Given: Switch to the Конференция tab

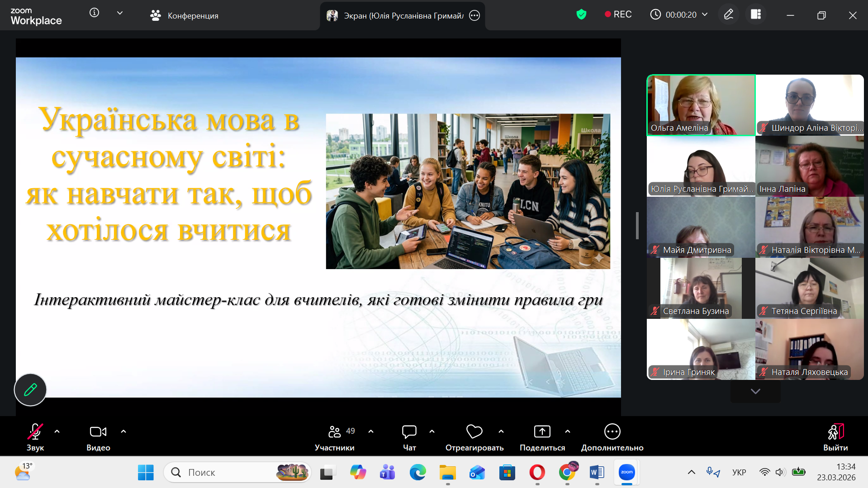Looking at the screenshot, I should [184, 16].
